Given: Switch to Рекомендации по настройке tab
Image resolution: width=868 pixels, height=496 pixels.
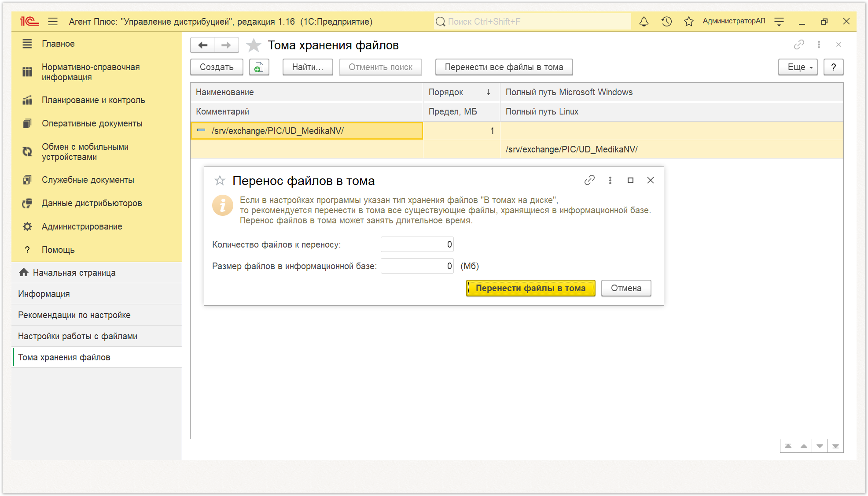Looking at the screenshot, I should coord(97,315).
